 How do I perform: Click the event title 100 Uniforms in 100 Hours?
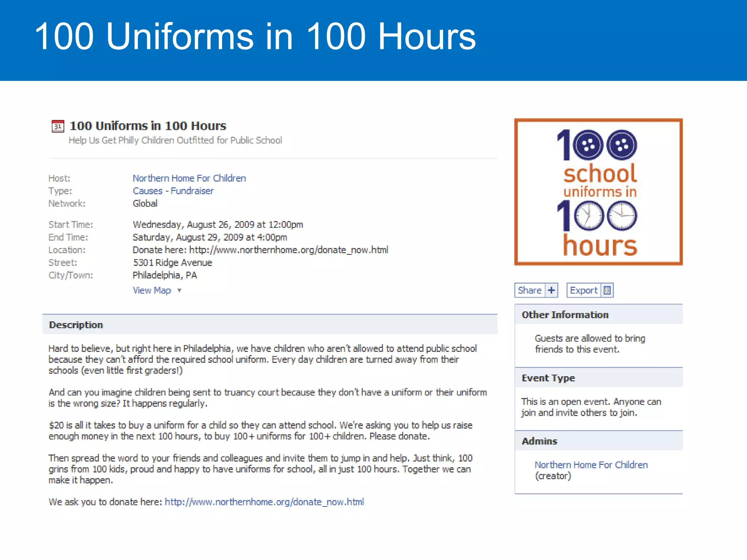148,126
